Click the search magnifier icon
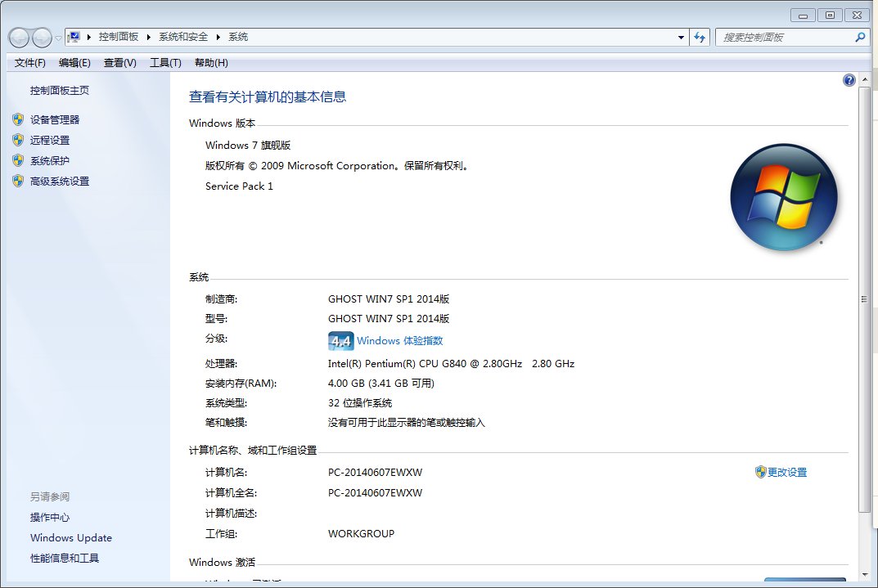The height and width of the screenshot is (588, 878). point(860,37)
